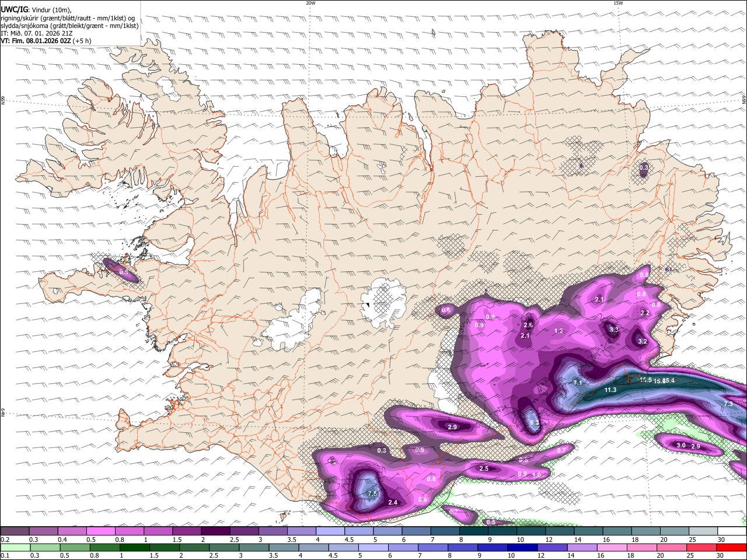Click the 2.4 precipitation value label

click(393, 502)
